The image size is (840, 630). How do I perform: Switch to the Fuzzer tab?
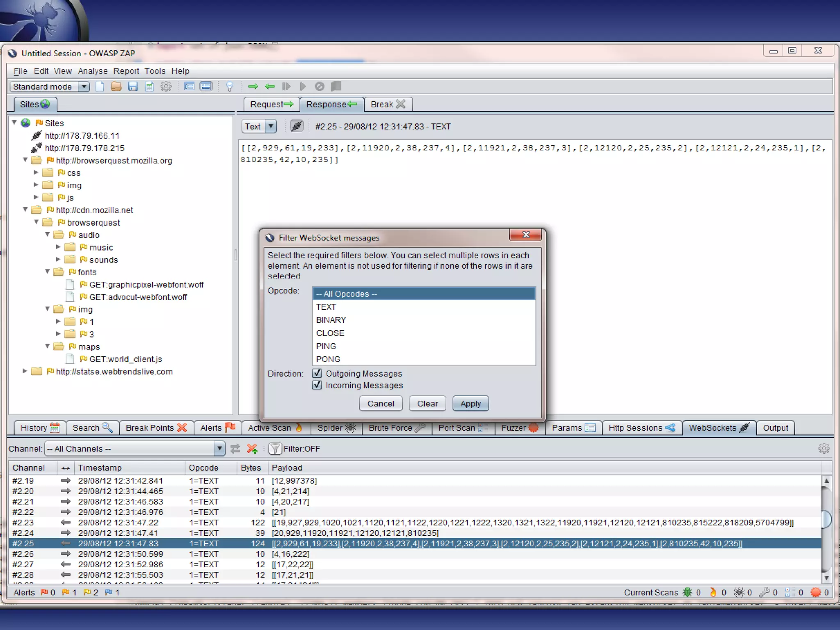[519, 428]
